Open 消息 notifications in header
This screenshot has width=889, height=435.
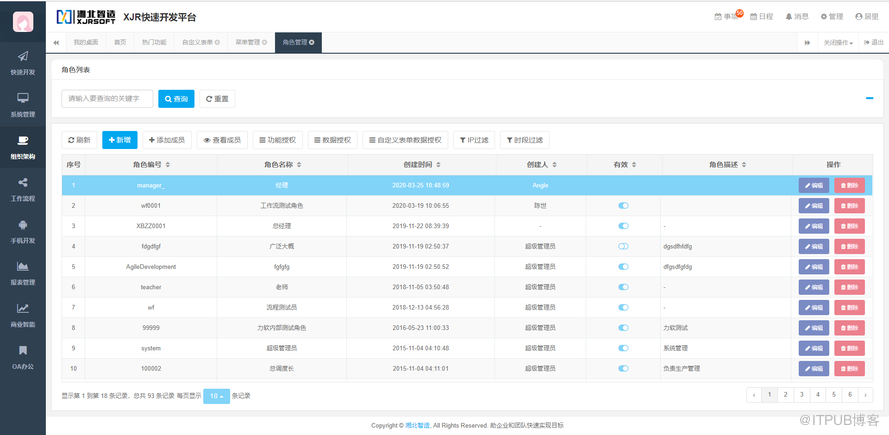coord(797,17)
